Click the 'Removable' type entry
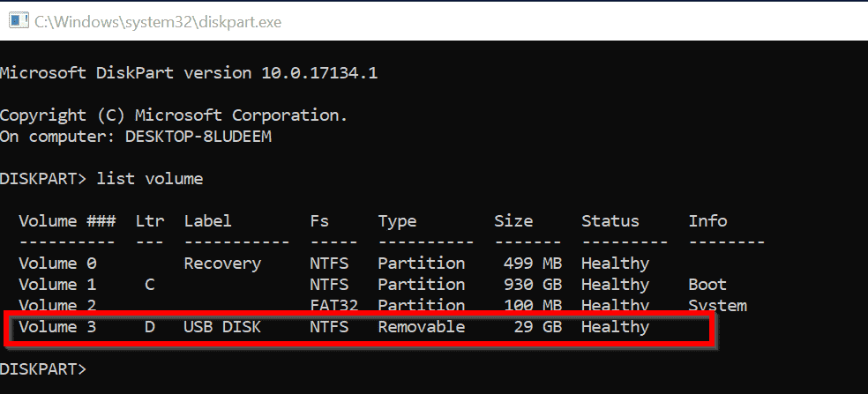The width and height of the screenshot is (868, 394). pyautogui.click(x=422, y=327)
